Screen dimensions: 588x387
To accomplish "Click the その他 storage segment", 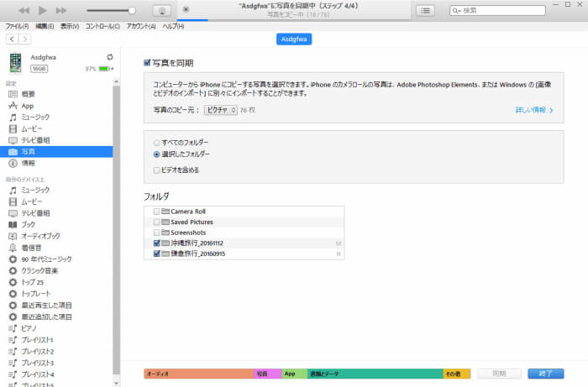I will (457, 374).
